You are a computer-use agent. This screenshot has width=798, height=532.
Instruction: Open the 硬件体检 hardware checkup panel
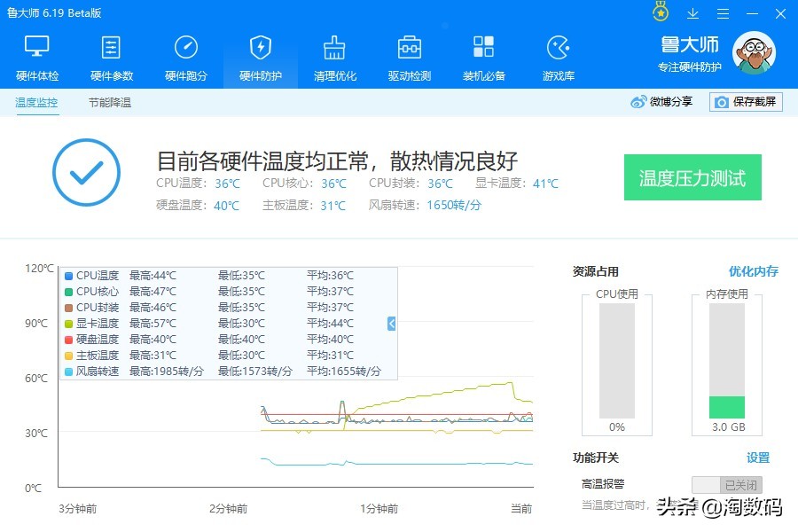click(35, 55)
